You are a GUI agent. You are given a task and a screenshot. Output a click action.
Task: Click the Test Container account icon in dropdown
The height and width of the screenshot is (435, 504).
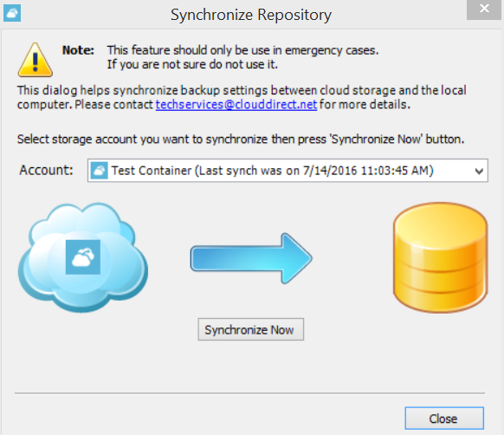[x=100, y=170]
